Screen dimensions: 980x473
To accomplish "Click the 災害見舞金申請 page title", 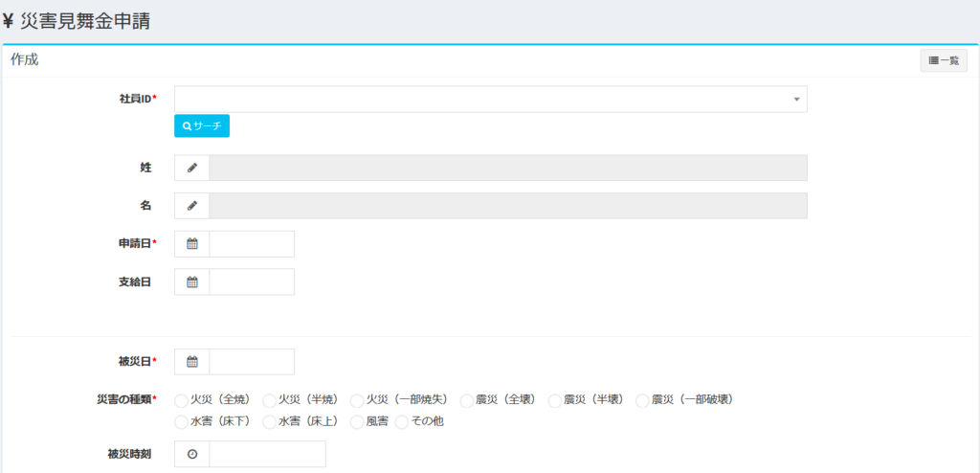I will tap(85, 21).
